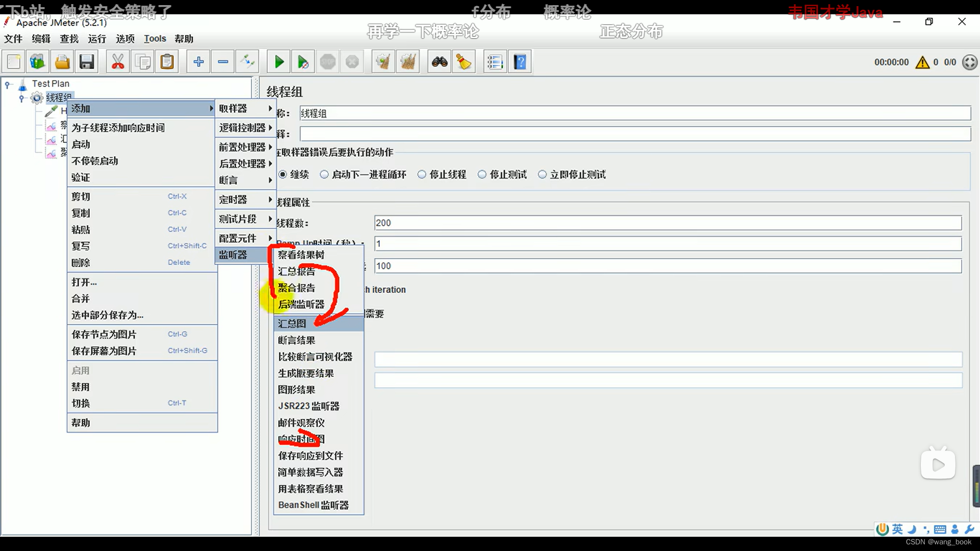Open the Tools menu
The image size is (980, 551).
[x=155, y=39]
